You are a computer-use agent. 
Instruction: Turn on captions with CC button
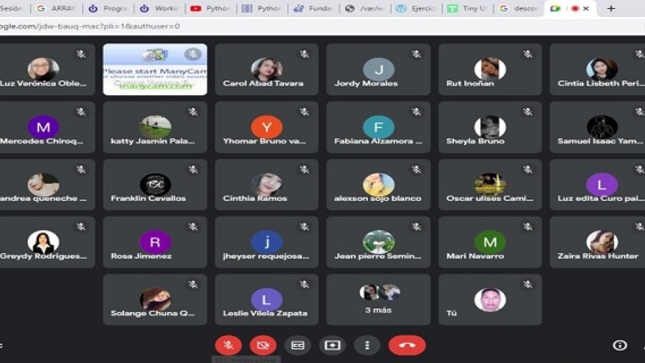(x=297, y=345)
